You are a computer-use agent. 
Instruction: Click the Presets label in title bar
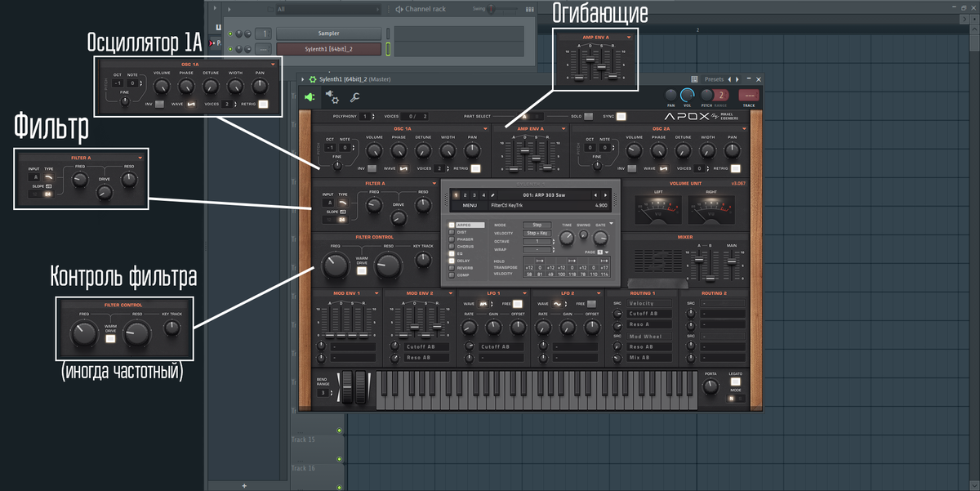pyautogui.click(x=713, y=79)
